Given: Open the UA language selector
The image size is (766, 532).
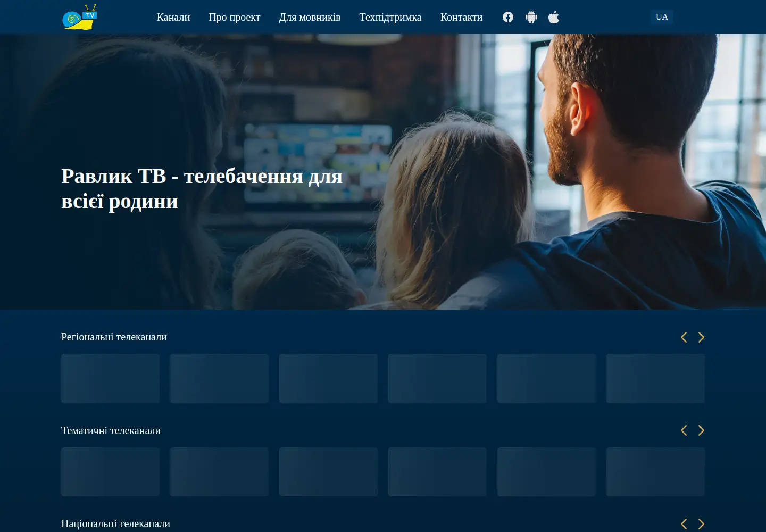Looking at the screenshot, I should pyautogui.click(x=662, y=17).
